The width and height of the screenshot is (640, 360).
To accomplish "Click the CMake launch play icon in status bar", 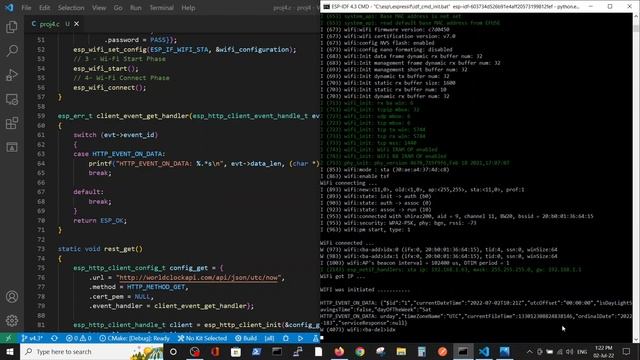I will point(300,338).
